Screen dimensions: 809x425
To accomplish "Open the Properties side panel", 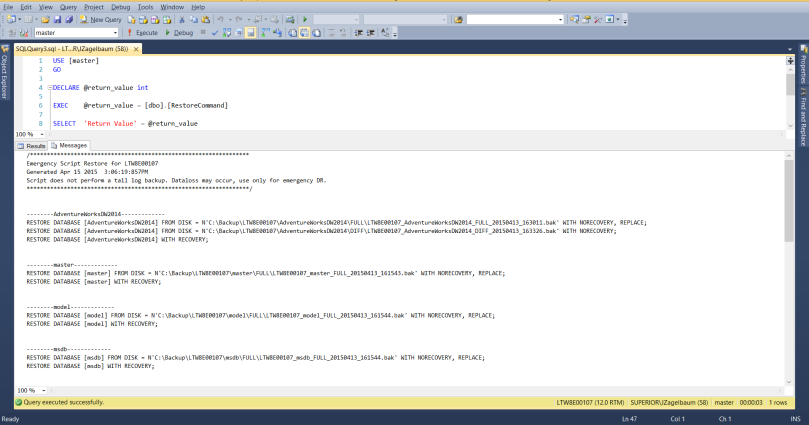I will coord(803,65).
